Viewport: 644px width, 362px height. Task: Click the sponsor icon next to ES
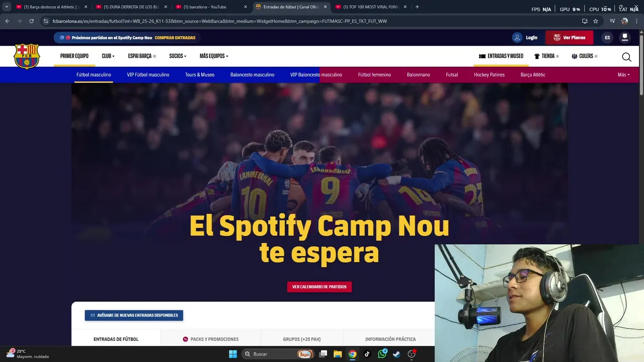click(625, 38)
